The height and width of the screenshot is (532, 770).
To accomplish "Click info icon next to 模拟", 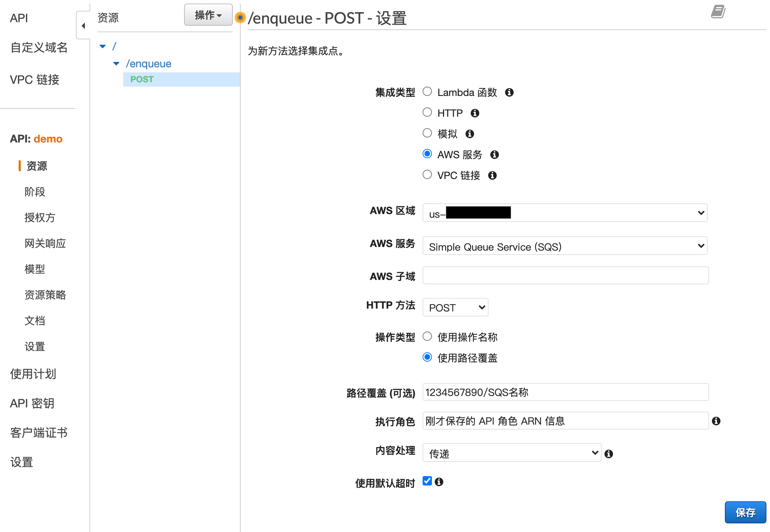I will click(470, 134).
